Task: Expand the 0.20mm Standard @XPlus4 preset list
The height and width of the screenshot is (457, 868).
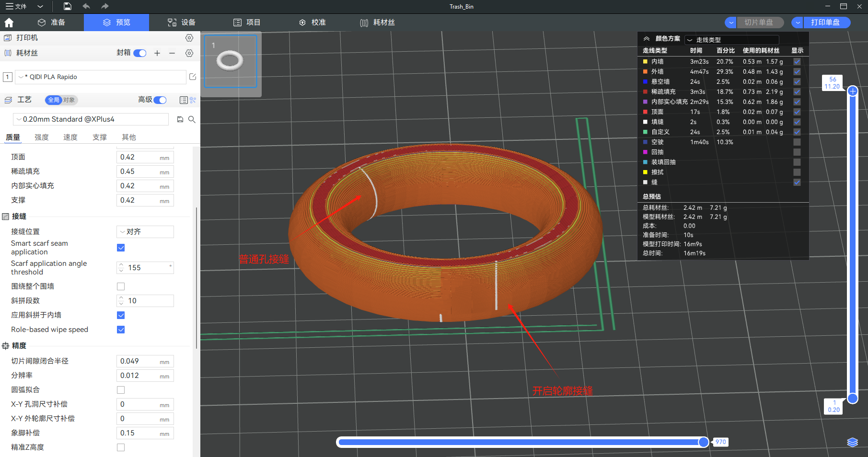Action: coord(91,119)
